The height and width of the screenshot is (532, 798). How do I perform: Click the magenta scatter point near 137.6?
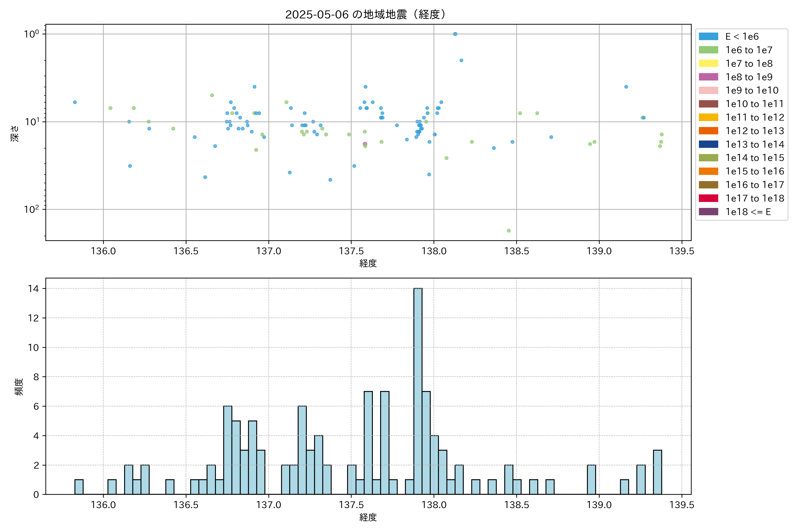coord(365,144)
